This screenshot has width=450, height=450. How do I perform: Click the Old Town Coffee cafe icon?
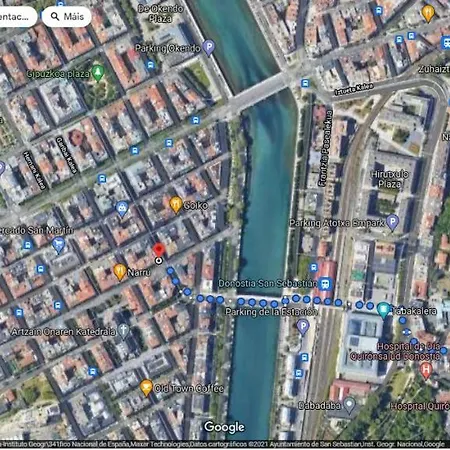tap(146, 387)
